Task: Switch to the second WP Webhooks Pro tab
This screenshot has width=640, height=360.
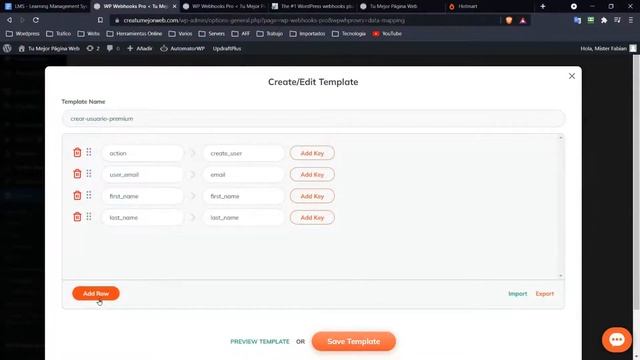Action: coord(224,6)
